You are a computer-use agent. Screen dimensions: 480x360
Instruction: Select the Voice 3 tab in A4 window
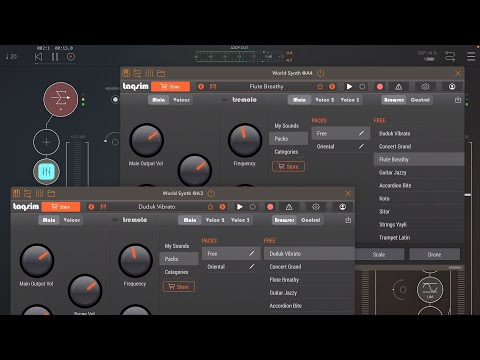pyautogui.click(x=350, y=100)
